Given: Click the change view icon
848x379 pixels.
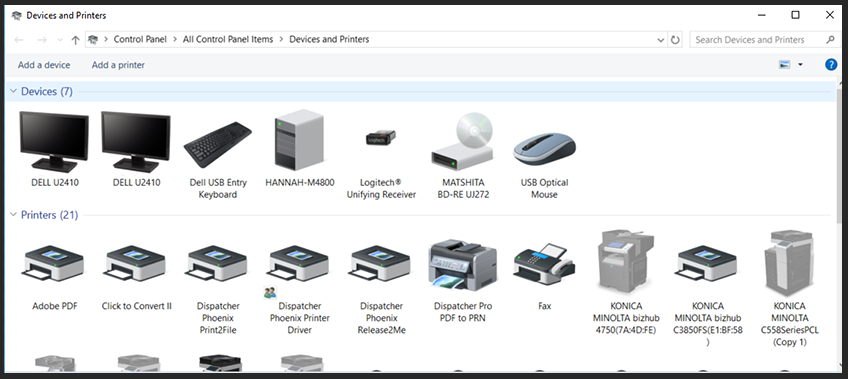Looking at the screenshot, I should pyautogui.click(x=784, y=65).
